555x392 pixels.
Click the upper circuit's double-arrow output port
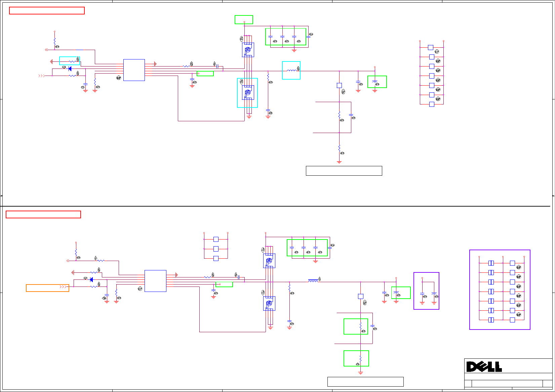(x=47, y=50)
